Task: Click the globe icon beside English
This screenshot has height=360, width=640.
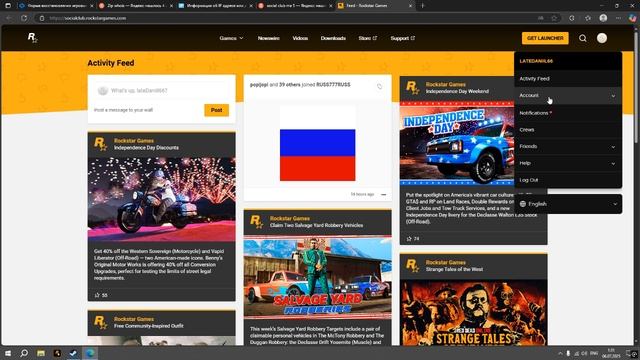Action: (x=523, y=204)
